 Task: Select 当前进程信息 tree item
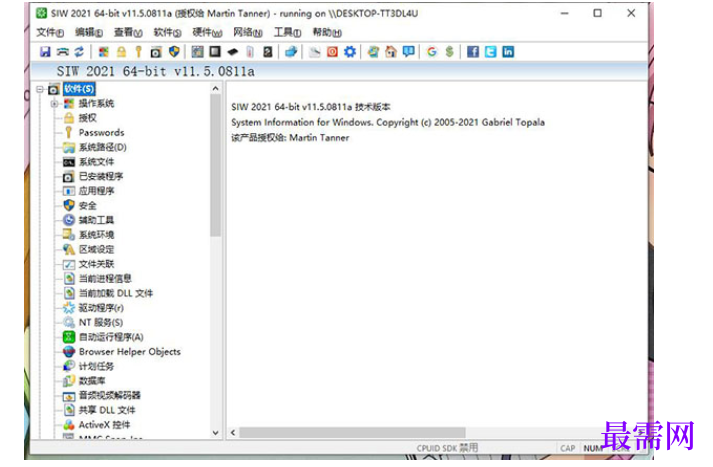click(105, 278)
